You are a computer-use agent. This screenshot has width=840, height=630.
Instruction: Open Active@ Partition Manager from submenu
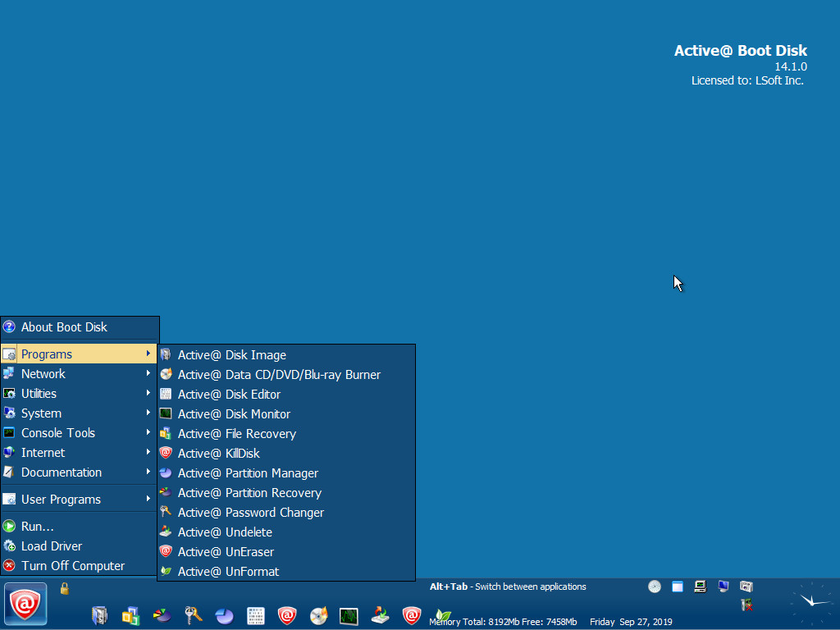click(286, 473)
